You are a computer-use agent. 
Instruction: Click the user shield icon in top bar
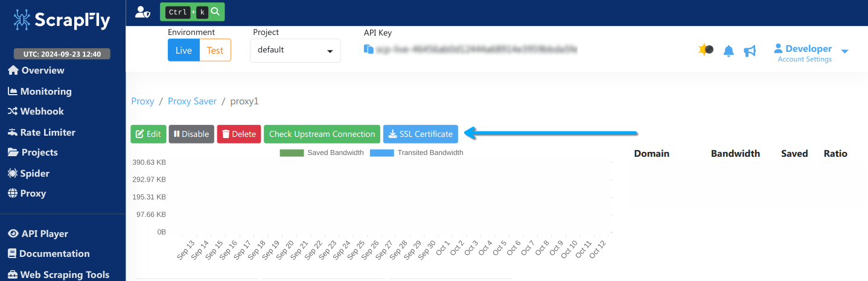pos(142,11)
